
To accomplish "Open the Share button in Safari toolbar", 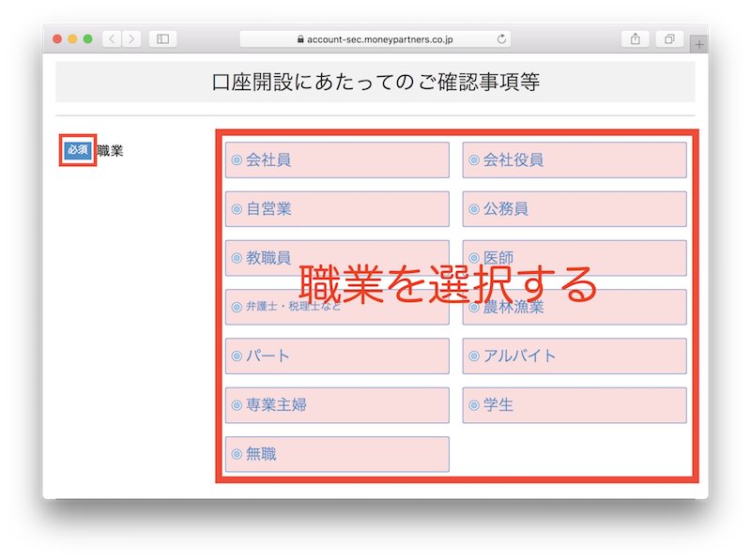I will pyautogui.click(x=636, y=38).
